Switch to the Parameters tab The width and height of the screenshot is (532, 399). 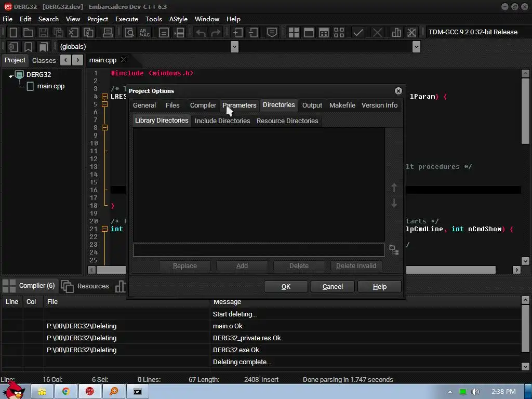coord(239,105)
